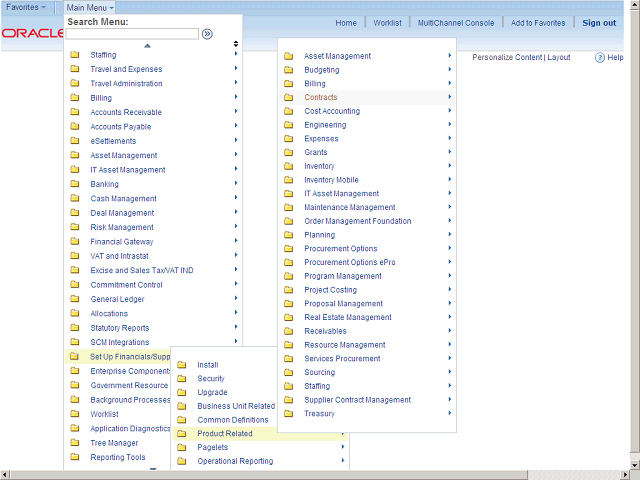Go to MultiChannel Console
The width and height of the screenshot is (640, 480).
click(455, 23)
